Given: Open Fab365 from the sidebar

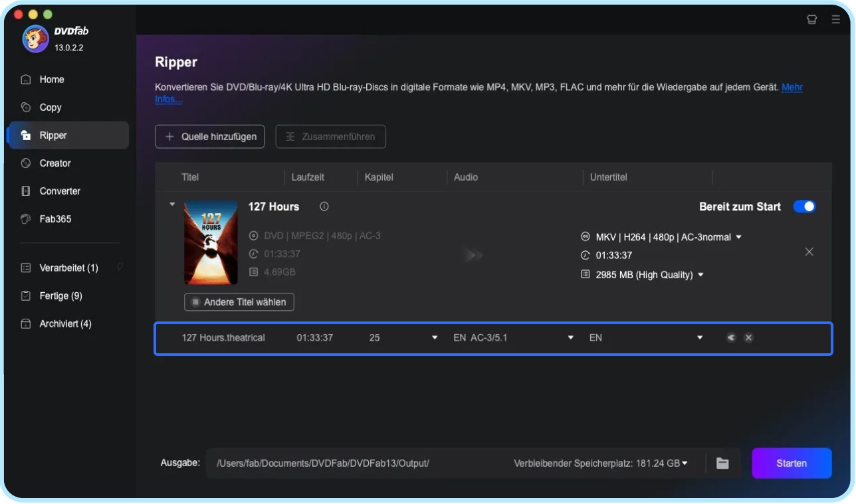Looking at the screenshot, I should tap(68, 219).
